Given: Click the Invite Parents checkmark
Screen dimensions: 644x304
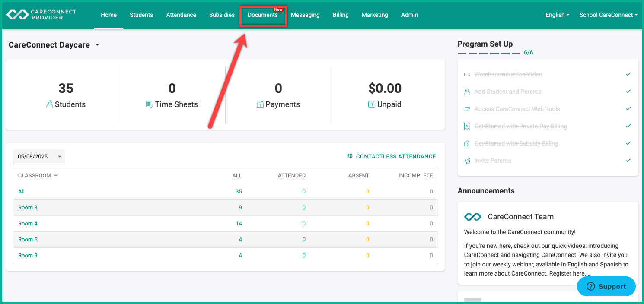Looking at the screenshot, I should [628, 161].
